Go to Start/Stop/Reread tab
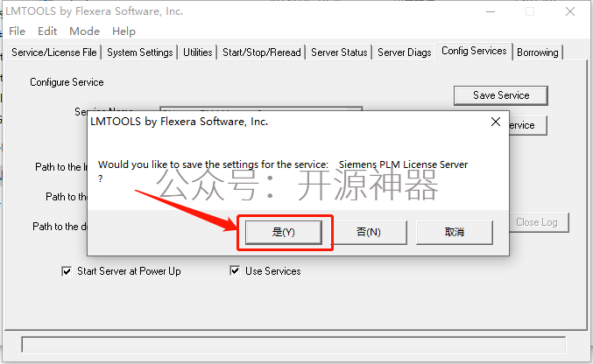The width and height of the screenshot is (593, 364). 261,52
